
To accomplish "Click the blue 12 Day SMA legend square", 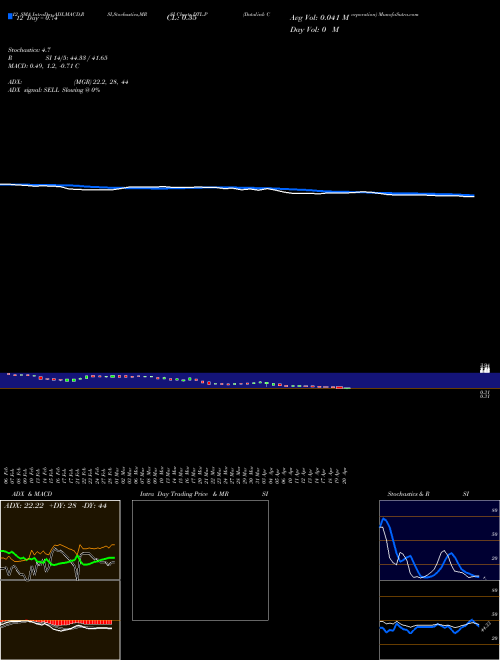I will coord(10,17).
